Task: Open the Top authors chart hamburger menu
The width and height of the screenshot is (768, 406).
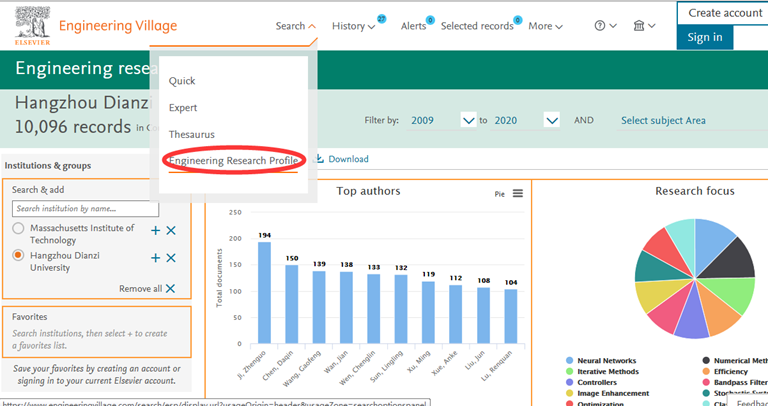Action: 518,193
